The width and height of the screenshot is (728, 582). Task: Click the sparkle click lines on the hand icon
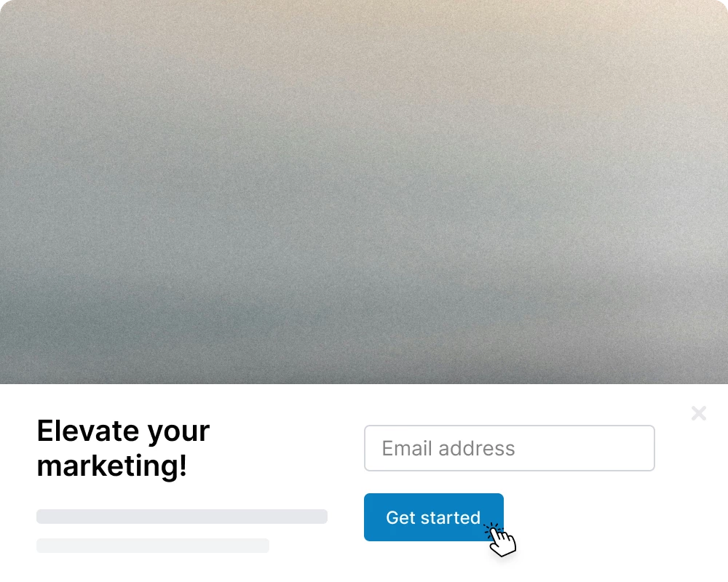coord(492,530)
